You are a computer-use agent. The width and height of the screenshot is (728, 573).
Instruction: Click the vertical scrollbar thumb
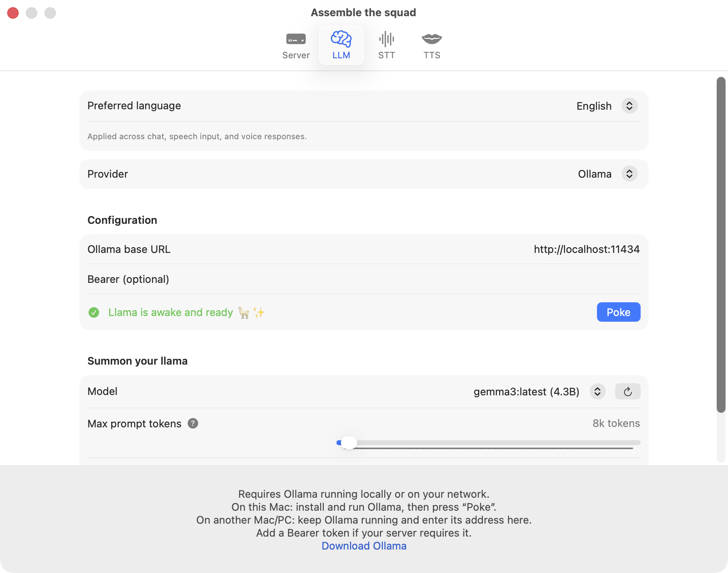(x=721, y=243)
